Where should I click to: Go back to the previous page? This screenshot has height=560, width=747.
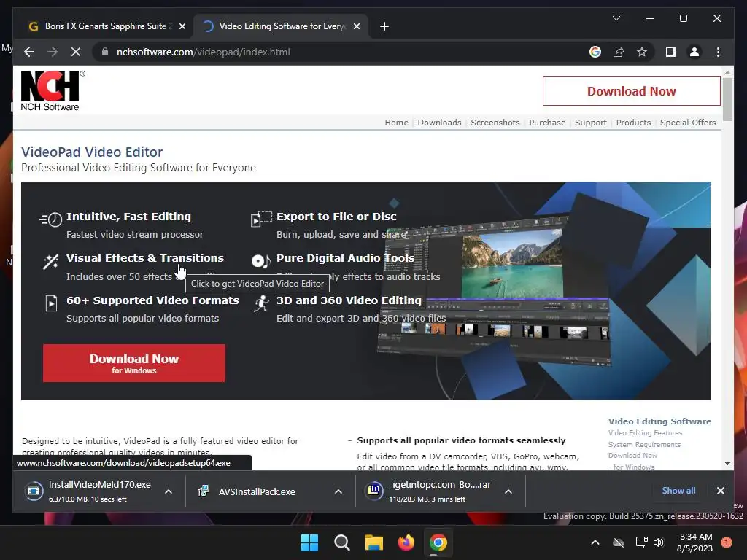pyautogui.click(x=29, y=52)
